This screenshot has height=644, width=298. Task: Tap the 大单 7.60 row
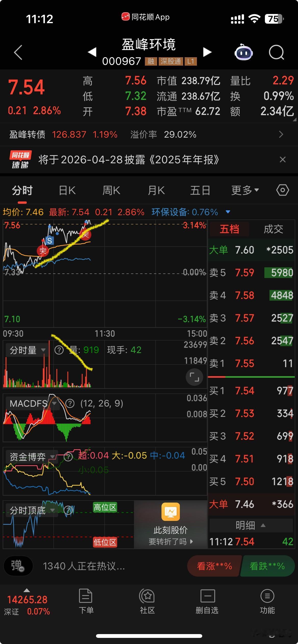pyautogui.click(x=251, y=250)
